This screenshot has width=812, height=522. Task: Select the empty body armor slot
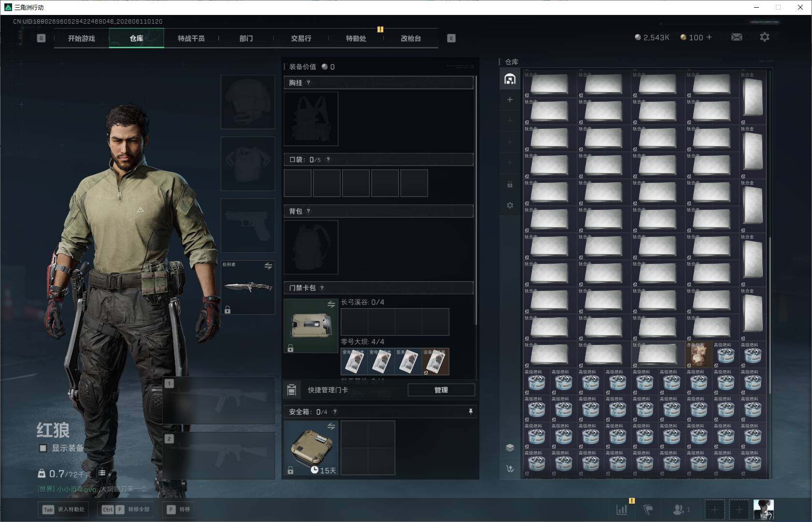248,164
